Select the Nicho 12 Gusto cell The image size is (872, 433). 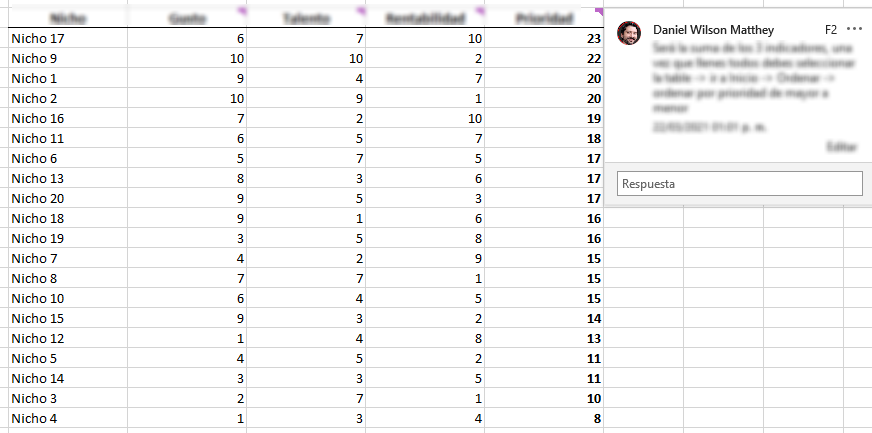tap(187, 338)
